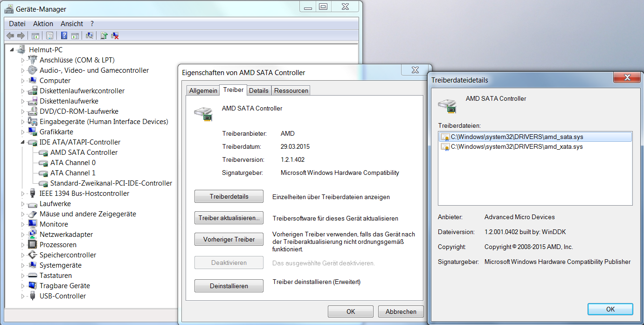Screen dimensions: 644x325
Task: Click the Grafikkarte display adapter icon
Action: [x=32, y=131]
